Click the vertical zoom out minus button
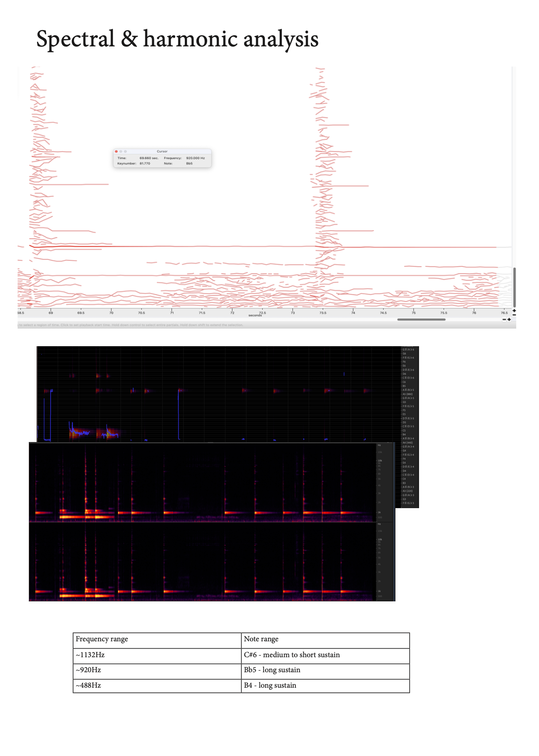The image size is (539, 756). 514,315
